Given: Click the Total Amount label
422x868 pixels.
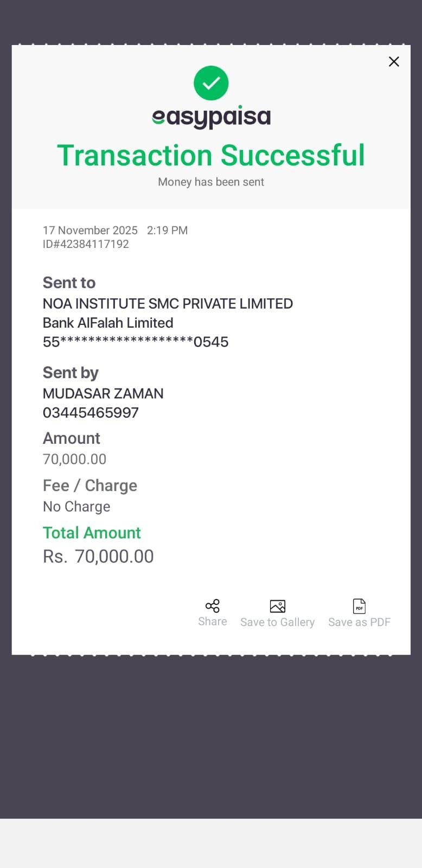Looking at the screenshot, I should coord(92,533).
